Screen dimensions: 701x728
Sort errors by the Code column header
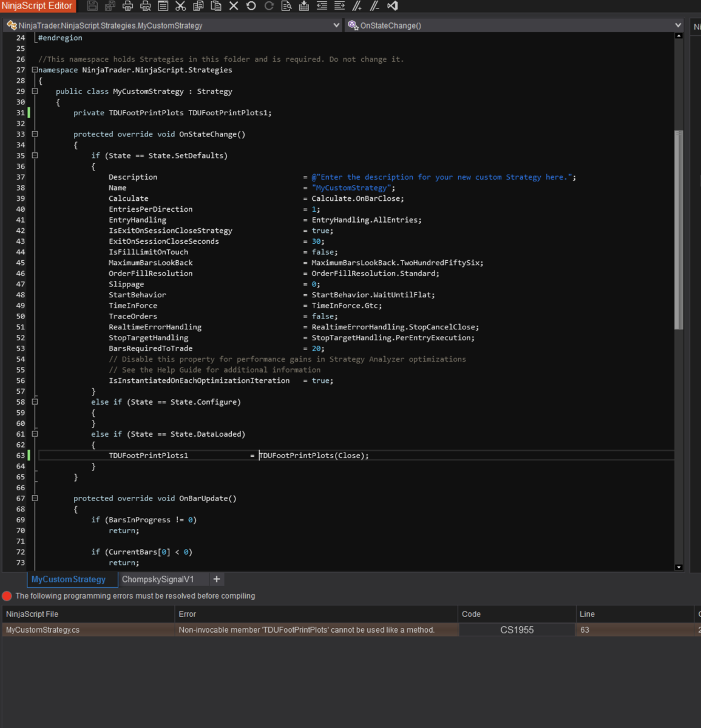[516, 614]
